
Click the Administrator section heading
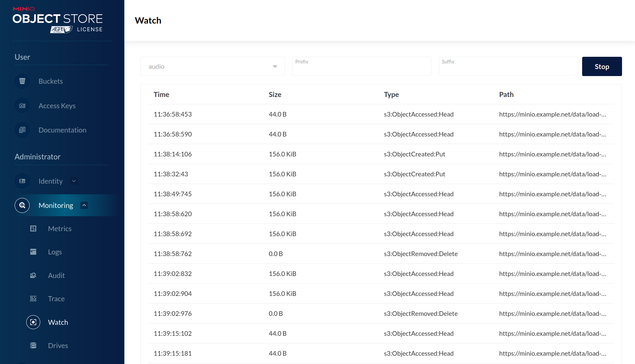tap(38, 157)
